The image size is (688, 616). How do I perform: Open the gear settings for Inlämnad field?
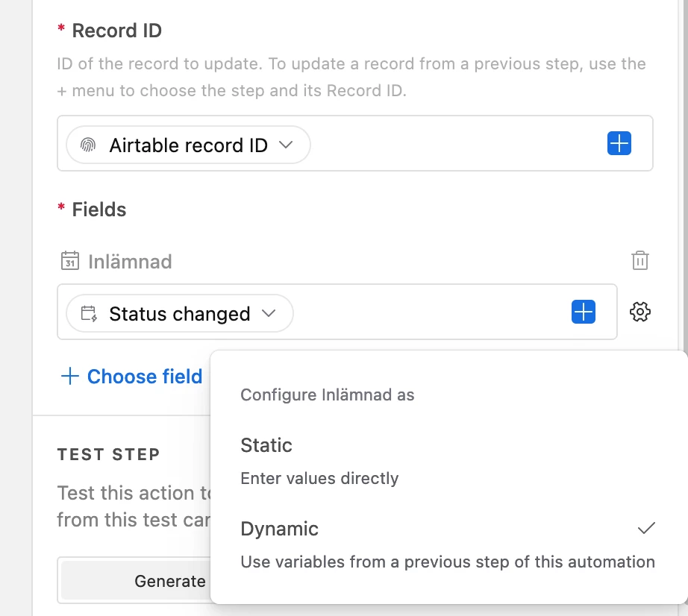(639, 312)
